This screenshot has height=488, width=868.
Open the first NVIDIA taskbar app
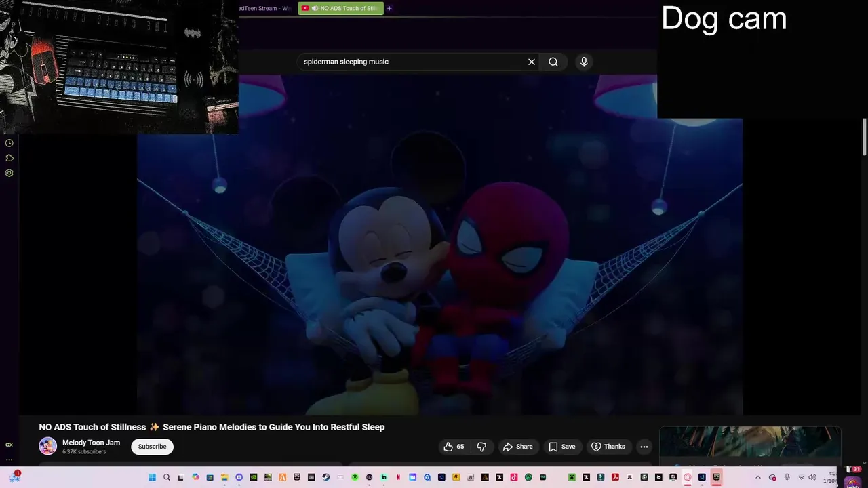pyautogui.click(x=254, y=477)
